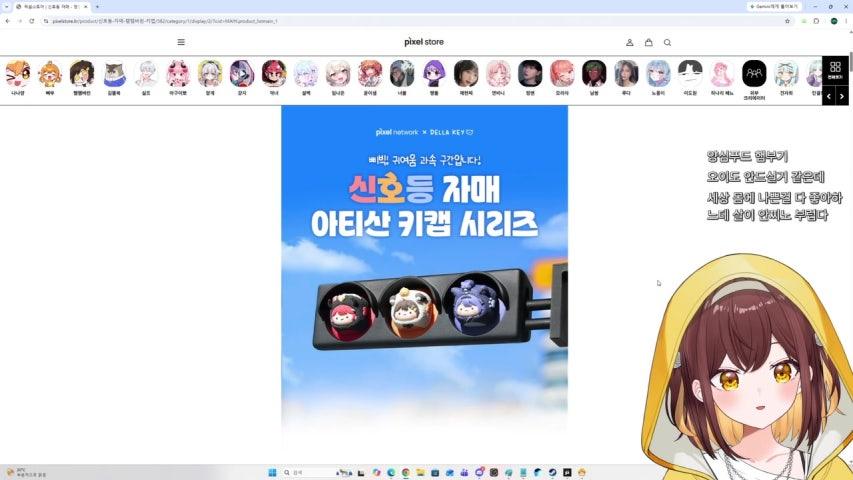Screen dimensions: 853x480
Task: Select the orange-haired chibi creator avatar 뻐꾸
Action: [50, 73]
